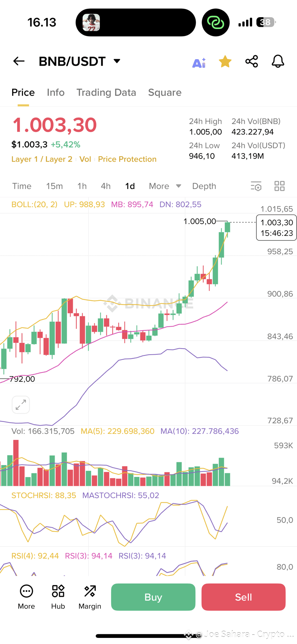Tap the green Buy button
The height and width of the screenshot is (644, 297).
tap(153, 597)
